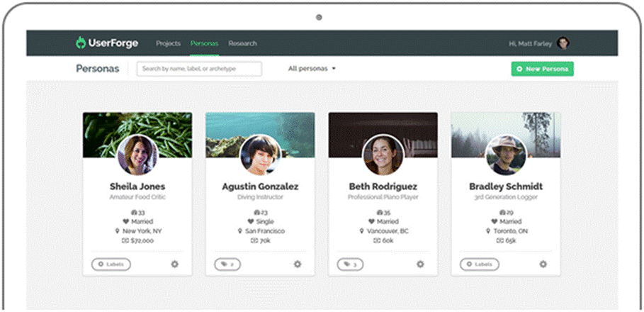Focus the persona search field
Screen dimensions: 644x312
click(x=199, y=69)
